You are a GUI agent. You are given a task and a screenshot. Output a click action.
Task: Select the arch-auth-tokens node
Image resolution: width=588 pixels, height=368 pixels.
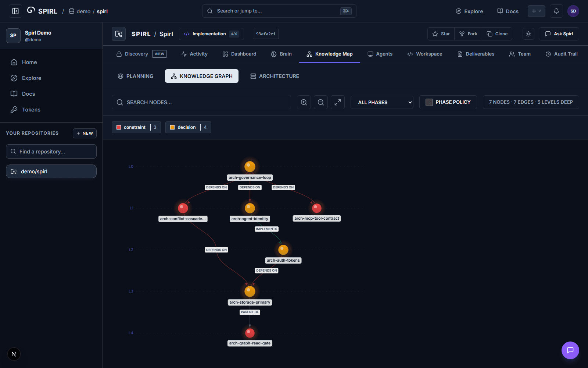pyautogui.click(x=283, y=250)
